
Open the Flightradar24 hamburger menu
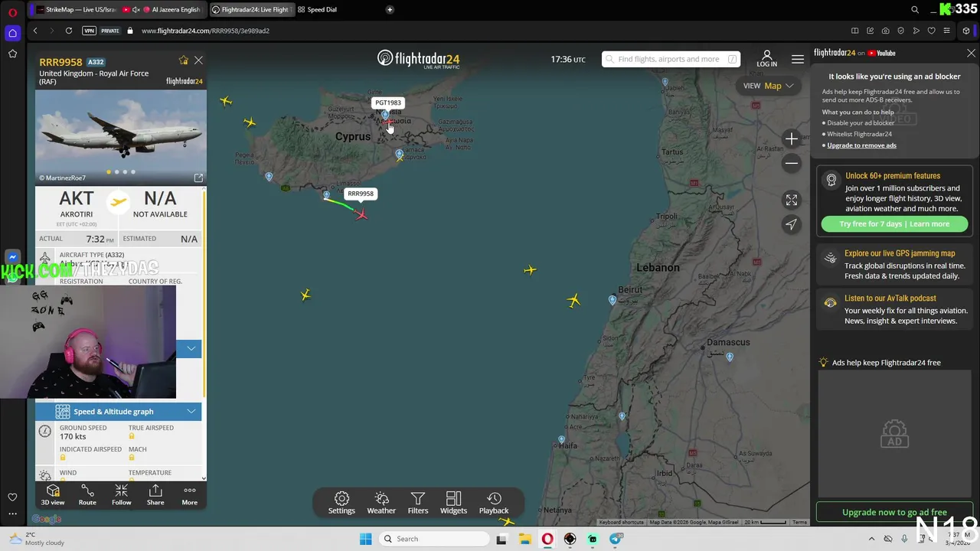coord(798,59)
